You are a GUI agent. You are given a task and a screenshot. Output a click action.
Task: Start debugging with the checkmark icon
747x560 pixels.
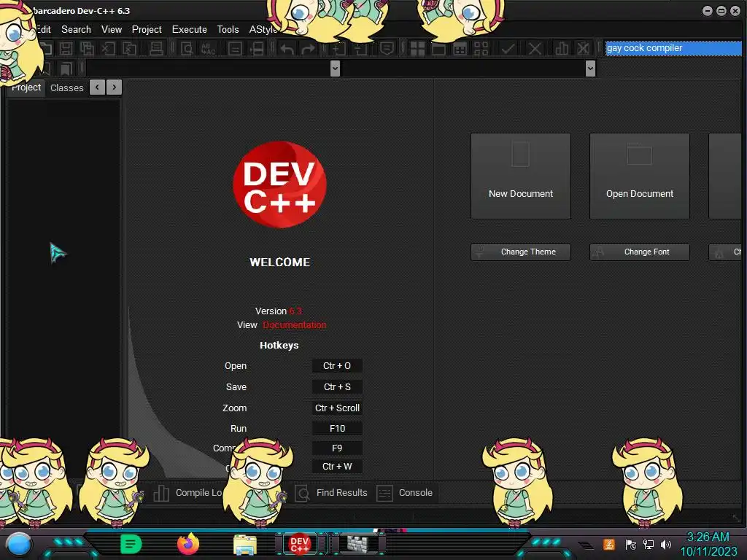[x=508, y=48]
